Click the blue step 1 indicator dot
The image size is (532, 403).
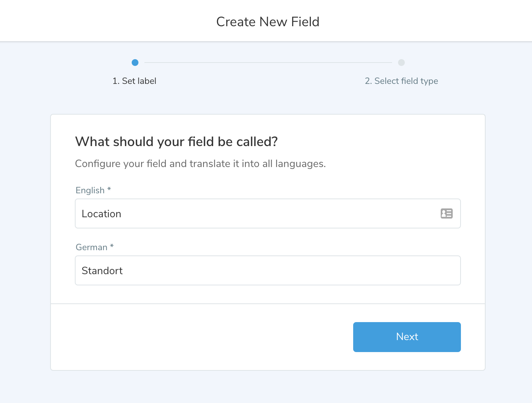point(135,63)
